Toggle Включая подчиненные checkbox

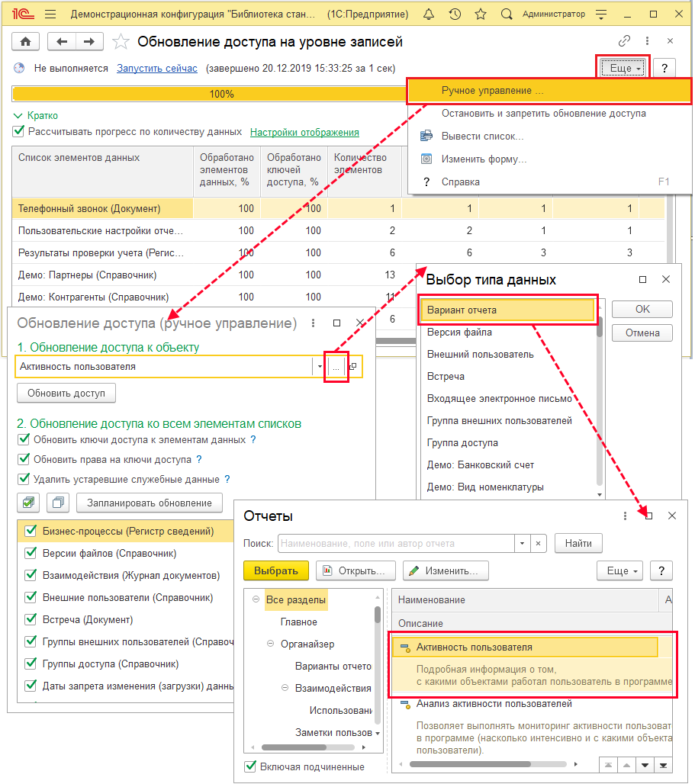[x=250, y=766]
